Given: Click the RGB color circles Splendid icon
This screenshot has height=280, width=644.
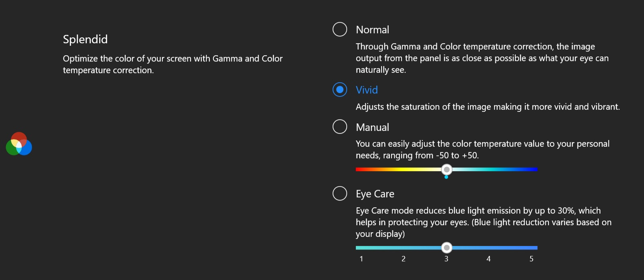Looking at the screenshot, I should click(x=19, y=144).
